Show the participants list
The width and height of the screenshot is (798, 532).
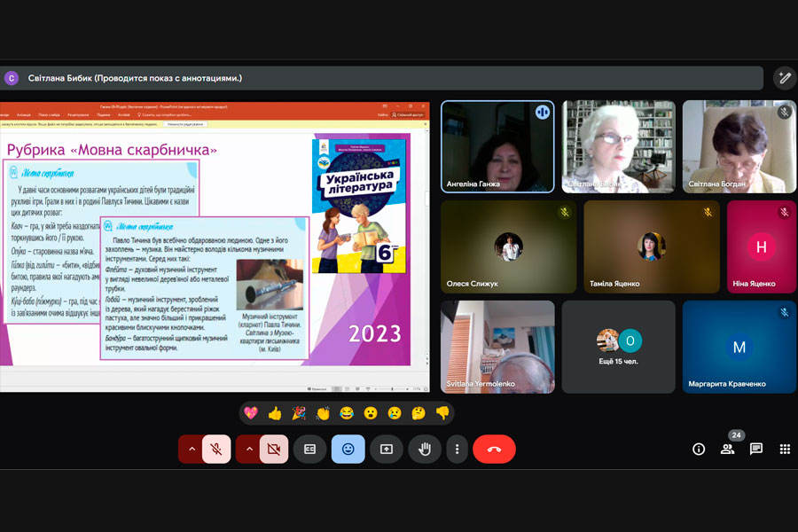(x=727, y=449)
